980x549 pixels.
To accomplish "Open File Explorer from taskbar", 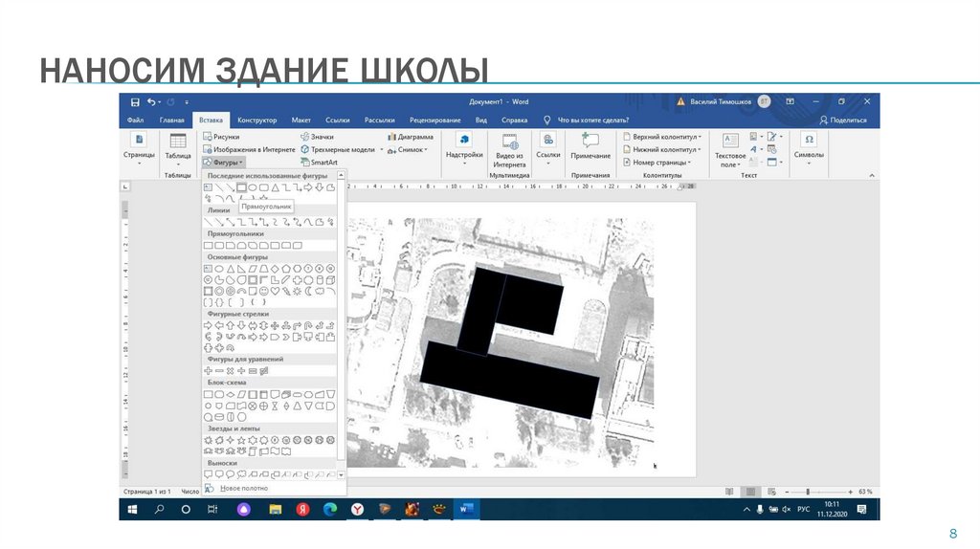I will (275, 510).
